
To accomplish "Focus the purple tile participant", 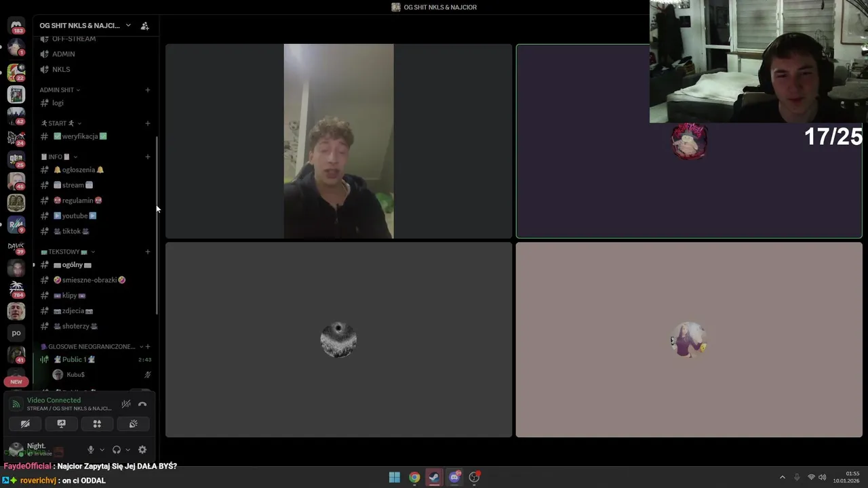I will (x=689, y=141).
